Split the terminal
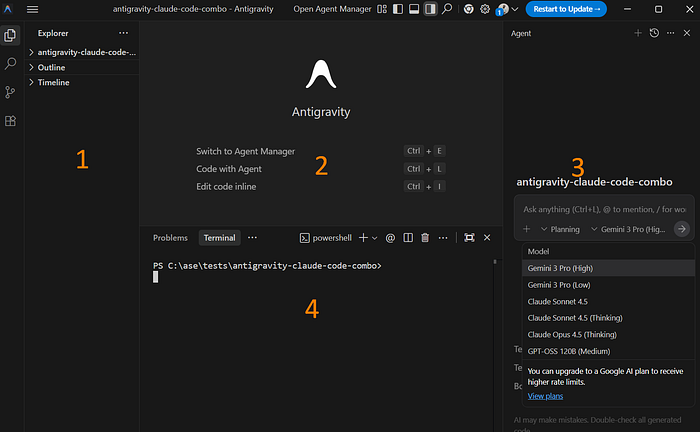This screenshot has height=432, width=700. tap(408, 238)
